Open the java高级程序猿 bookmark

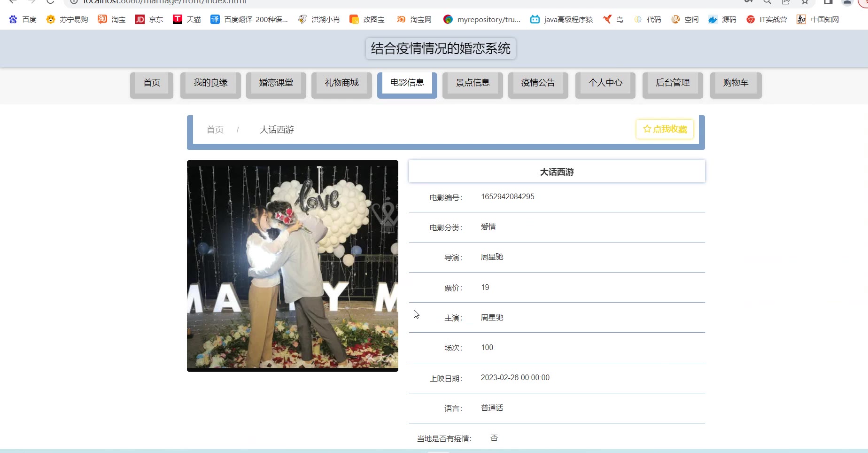[561, 19]
